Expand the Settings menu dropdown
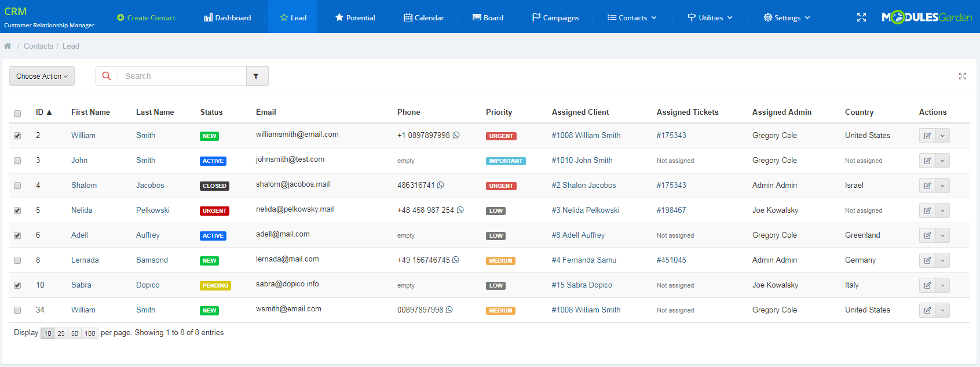Image resolution: width=980 pixels, height=367 pixels. (x=787, y=17)
